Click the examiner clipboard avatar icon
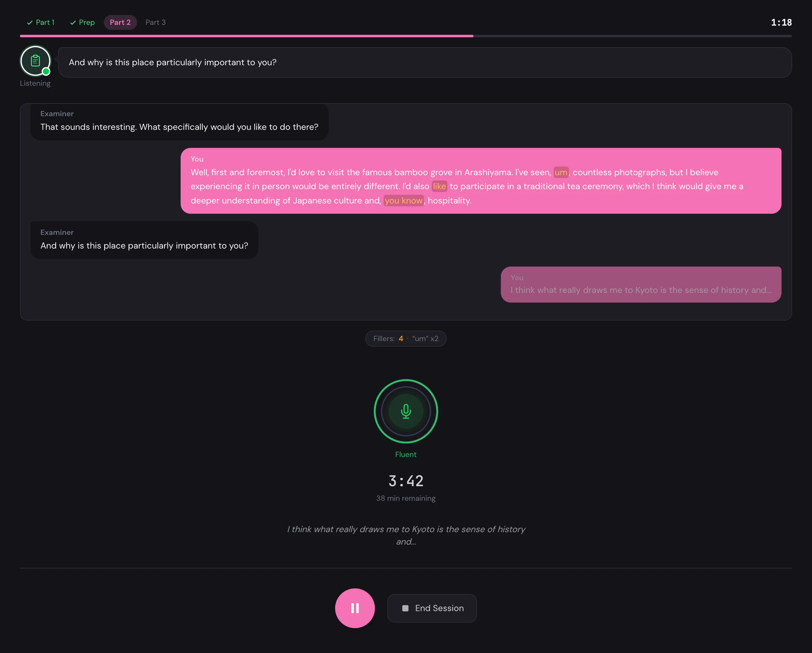Image resolution: width=812 pixels, height=653 pixels. [35, 61]
